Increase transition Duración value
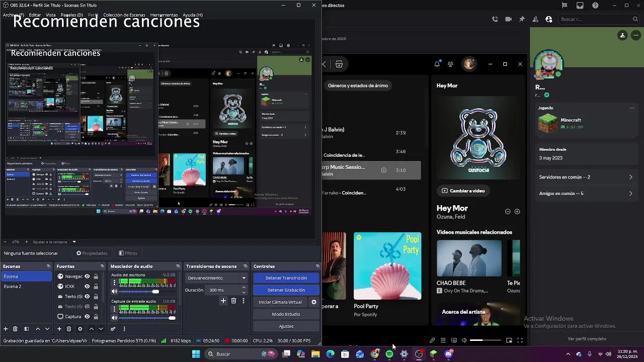Screen dimensions: 644x362 [x=244, y=288]
